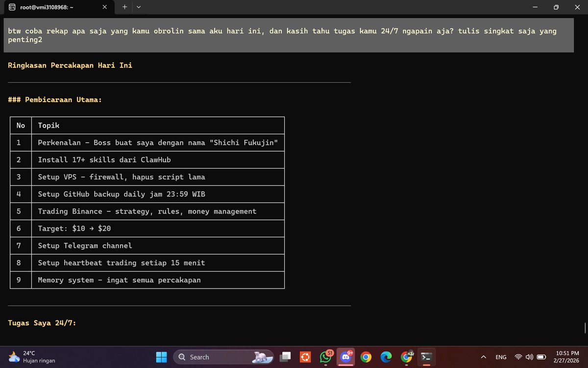Select the active Terminal icon in the taskbar
Screen dimensions: 588x368
coord(426,357)
